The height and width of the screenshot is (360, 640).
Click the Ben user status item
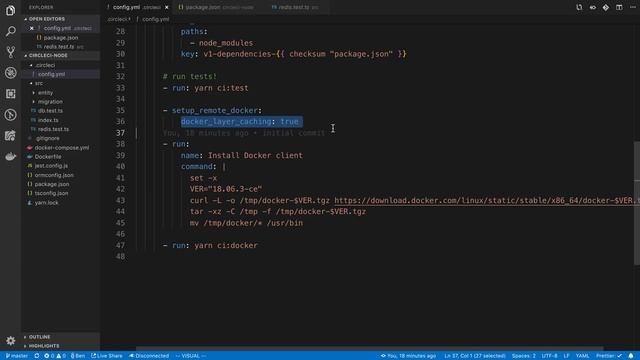click(x=78, y=356)
